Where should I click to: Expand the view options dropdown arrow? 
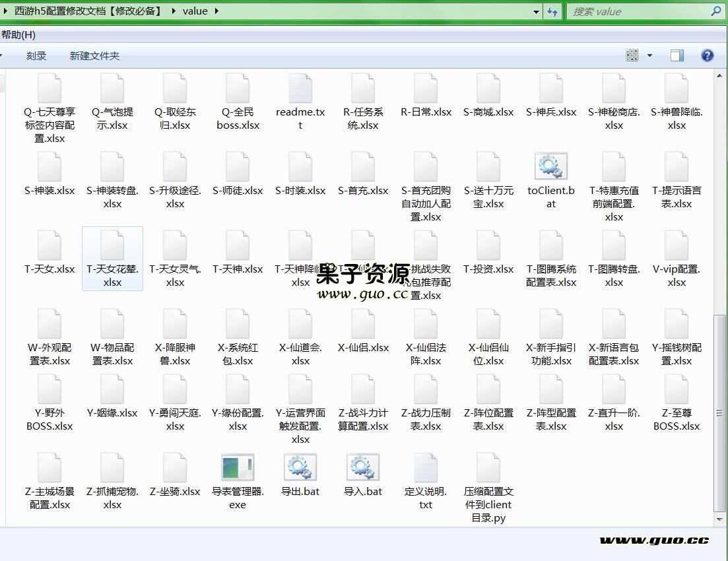pyautogui.click(x=649, y=55)
